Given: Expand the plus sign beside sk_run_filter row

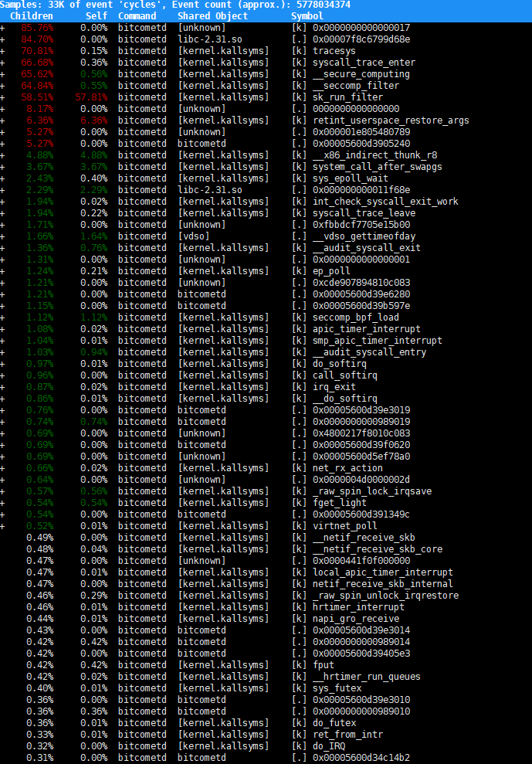Looking at the screenshot, I should [2, 97].
